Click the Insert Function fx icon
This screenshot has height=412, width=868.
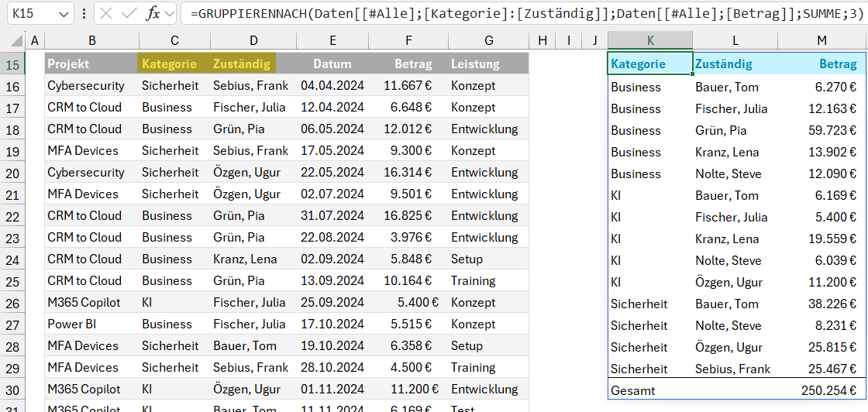coord(153,14)
